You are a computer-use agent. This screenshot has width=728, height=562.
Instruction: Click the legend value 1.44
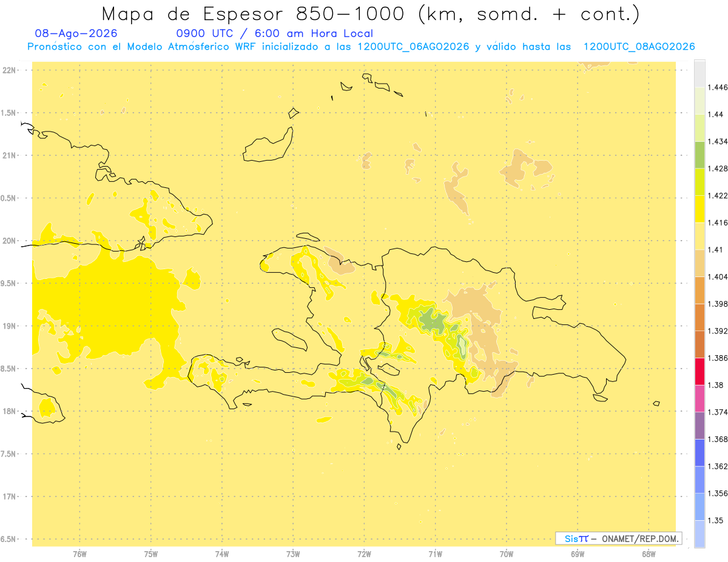pos(716,115)
